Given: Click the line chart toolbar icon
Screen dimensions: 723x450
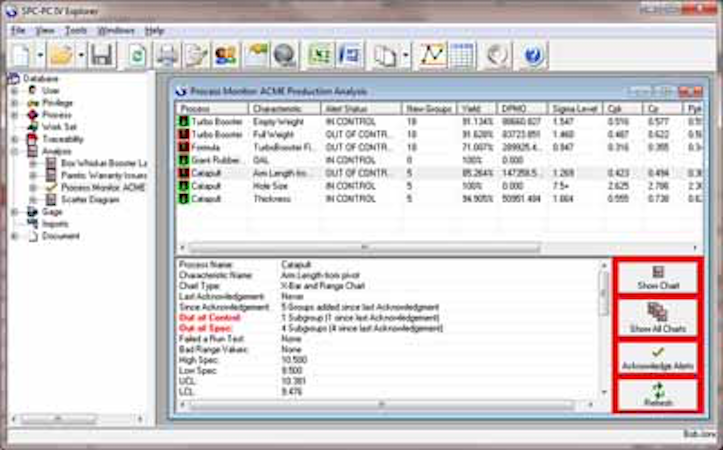Looking at the screenshot, I should 432,56.
